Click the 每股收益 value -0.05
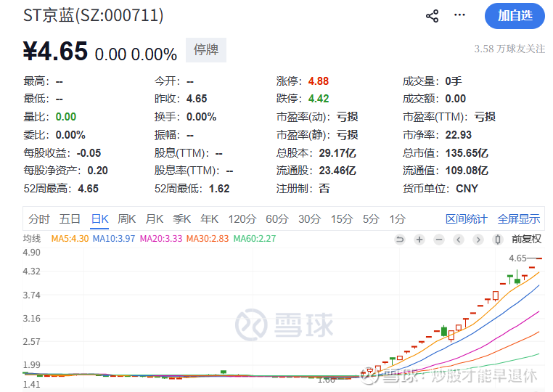The height and width of the screenshot is (392, 553). pyautogui.click(x=89, y=153)
